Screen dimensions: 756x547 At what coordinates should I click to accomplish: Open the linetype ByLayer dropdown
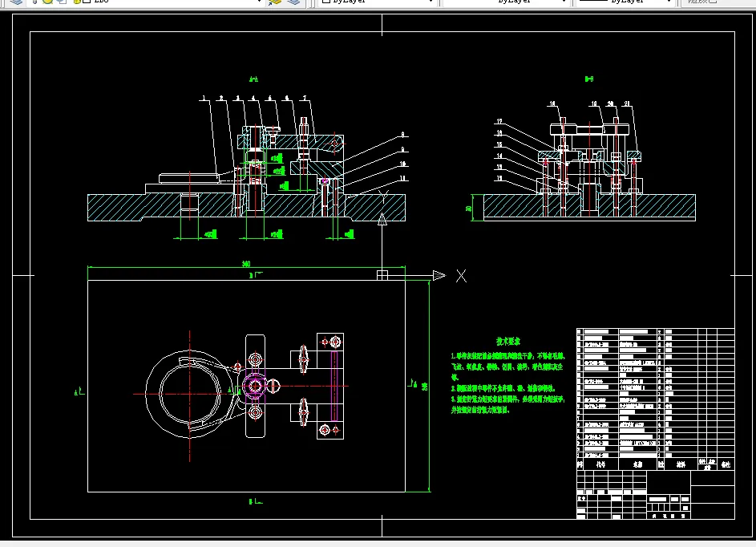tap(506, 2)
